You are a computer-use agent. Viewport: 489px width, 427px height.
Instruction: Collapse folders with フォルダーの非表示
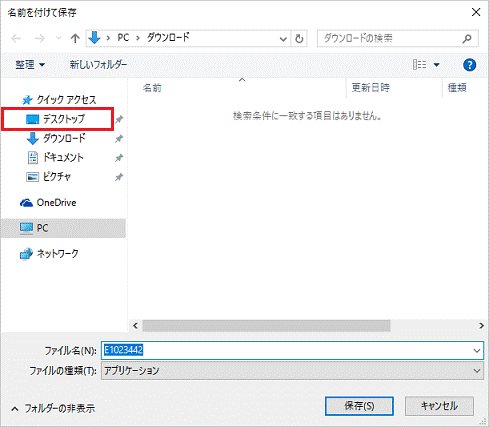(53, 408)
